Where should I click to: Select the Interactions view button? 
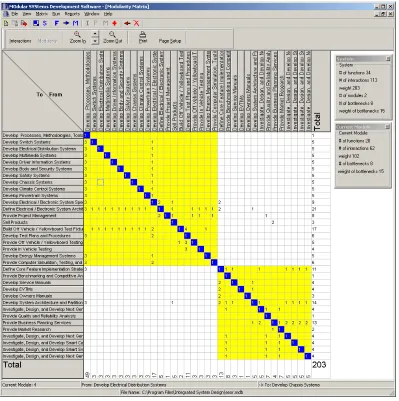20,41
